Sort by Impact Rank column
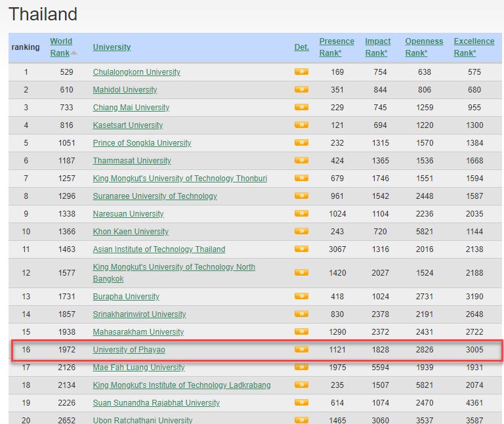The image size is (504, 424). point(378,47)
